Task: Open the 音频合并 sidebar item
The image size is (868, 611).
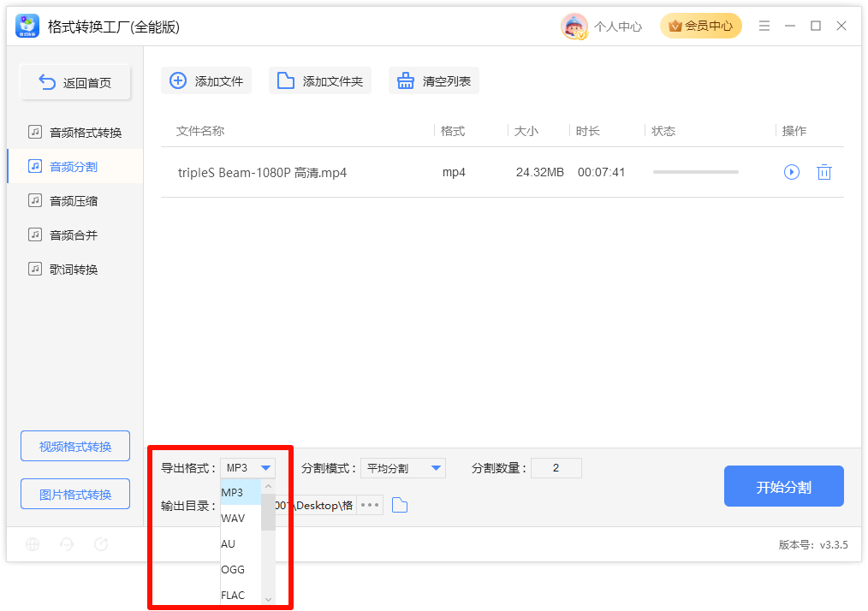Action: coord(74,235)
